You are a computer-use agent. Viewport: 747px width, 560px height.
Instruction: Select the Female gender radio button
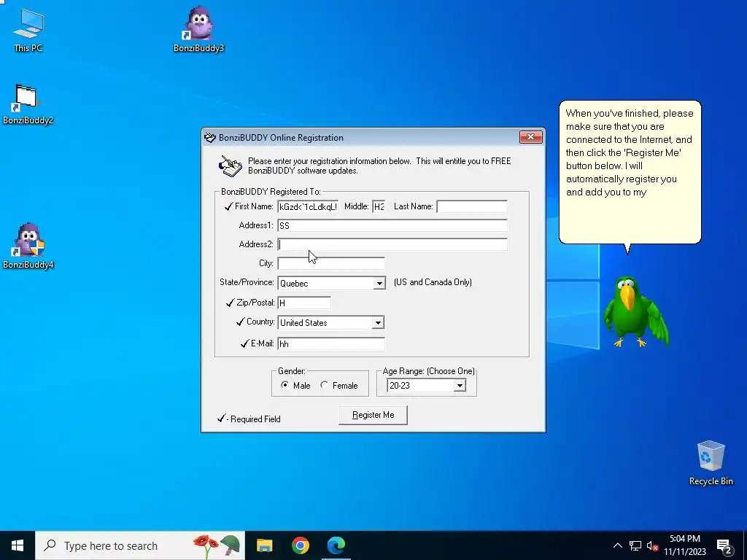[x=325, y=385]
